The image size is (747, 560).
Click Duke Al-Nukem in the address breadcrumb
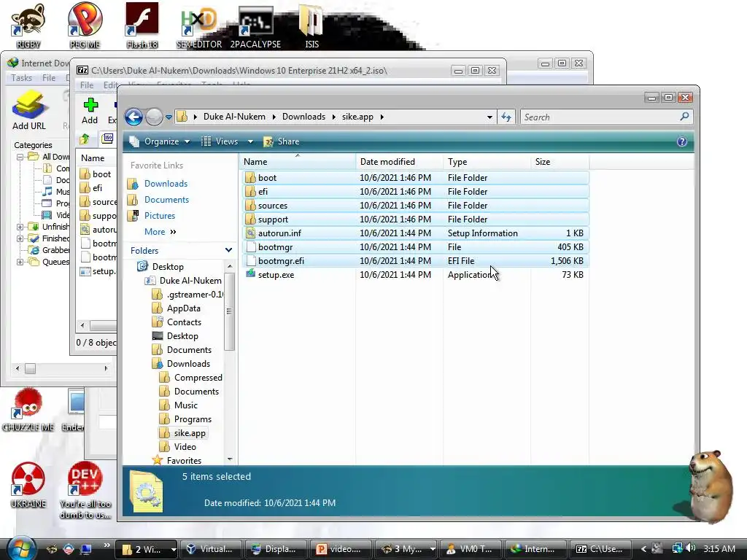pos(234,117)
